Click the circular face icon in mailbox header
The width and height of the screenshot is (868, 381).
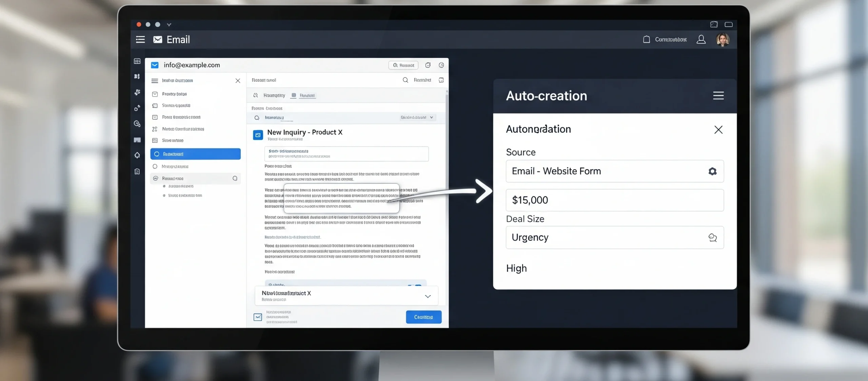tap(441, 65)
